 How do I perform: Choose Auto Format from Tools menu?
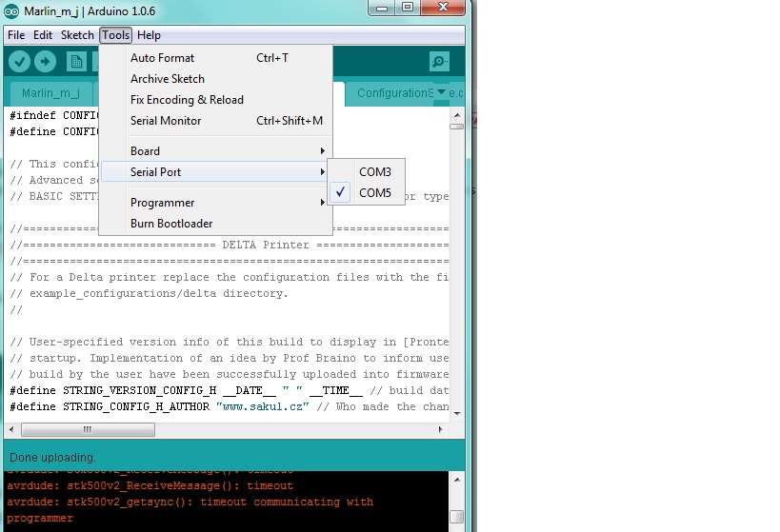[x=162, y=58]
